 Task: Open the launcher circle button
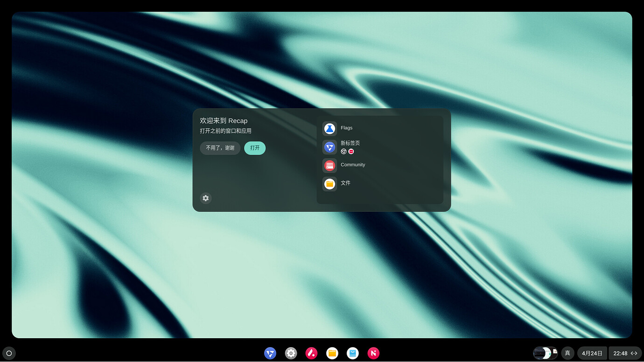point(9,353)
